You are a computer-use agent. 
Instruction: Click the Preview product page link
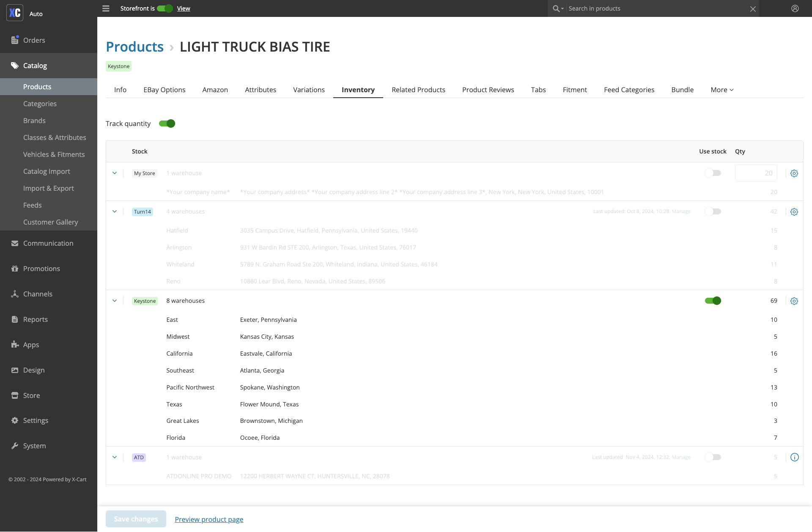(x=209, y=519)
